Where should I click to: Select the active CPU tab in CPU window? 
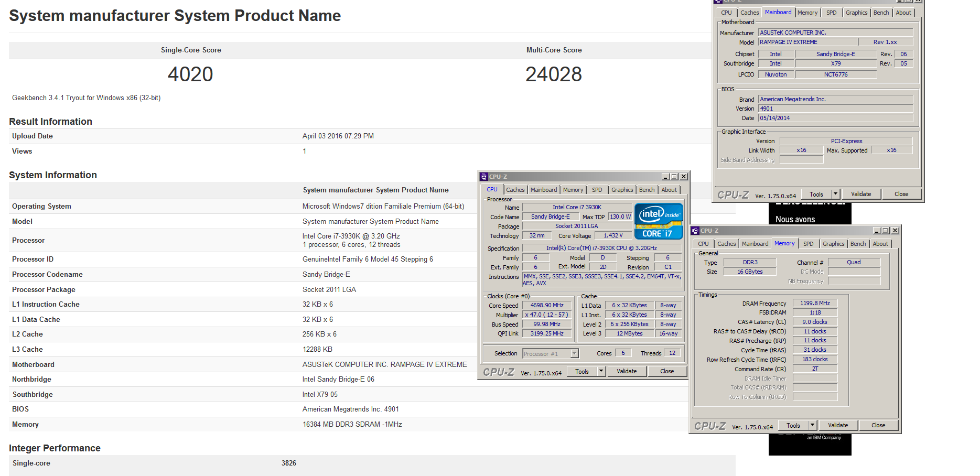pyautogui.click(x=492, y=189)
